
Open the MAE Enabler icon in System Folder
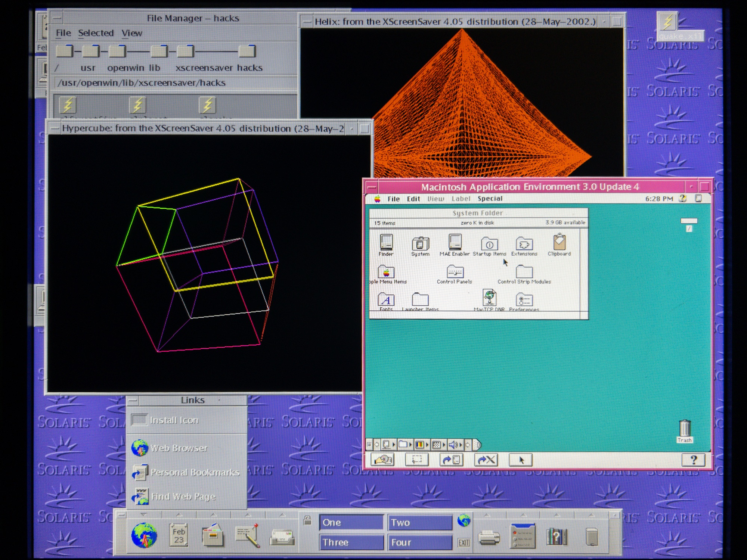coord(455,243)
